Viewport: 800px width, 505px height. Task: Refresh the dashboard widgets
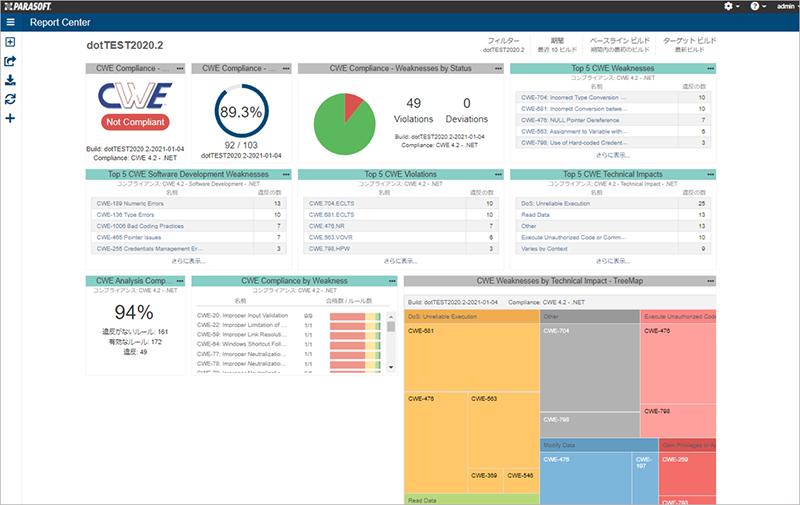point(10,99)
